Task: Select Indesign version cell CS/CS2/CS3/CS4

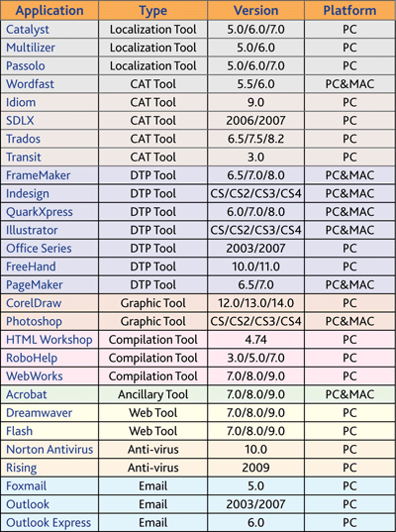Action: pos(256,194)
